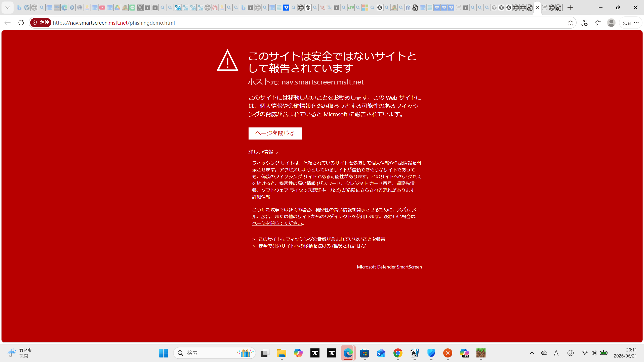The image size is (644, 362).
Task: Switch to the YouTube tab
Action: click(102, 8)
